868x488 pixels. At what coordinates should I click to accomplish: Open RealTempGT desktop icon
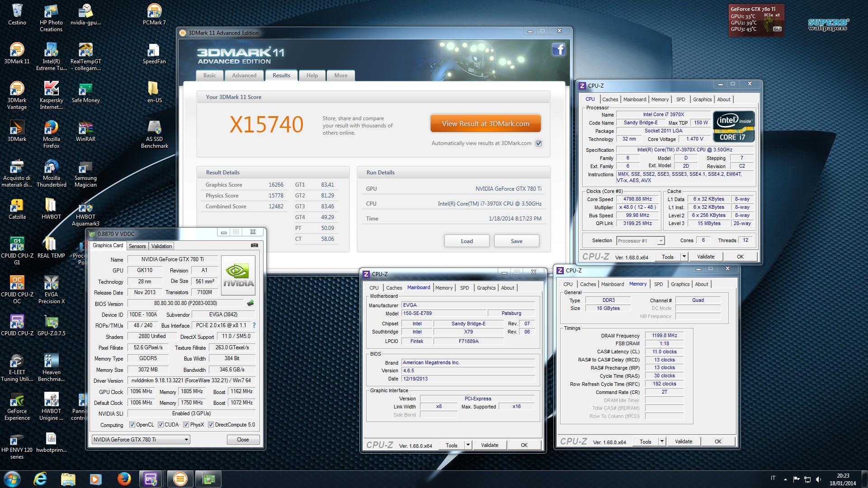tap(85, 57)
